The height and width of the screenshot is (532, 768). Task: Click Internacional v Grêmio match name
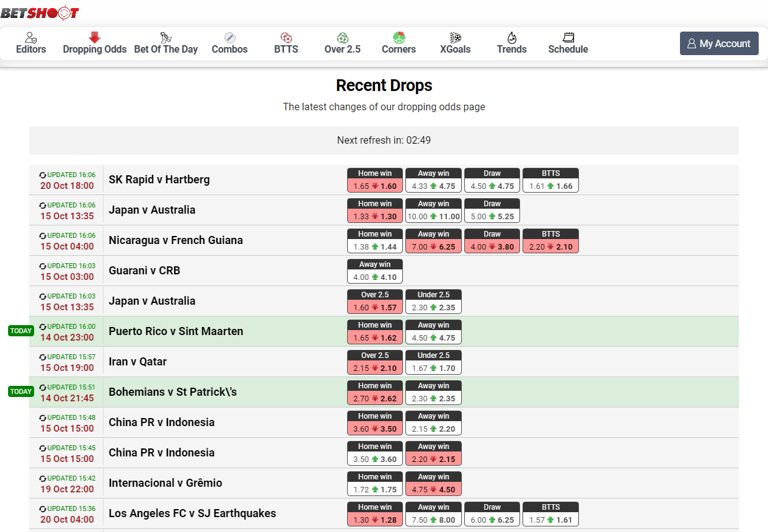coord(166,483)
